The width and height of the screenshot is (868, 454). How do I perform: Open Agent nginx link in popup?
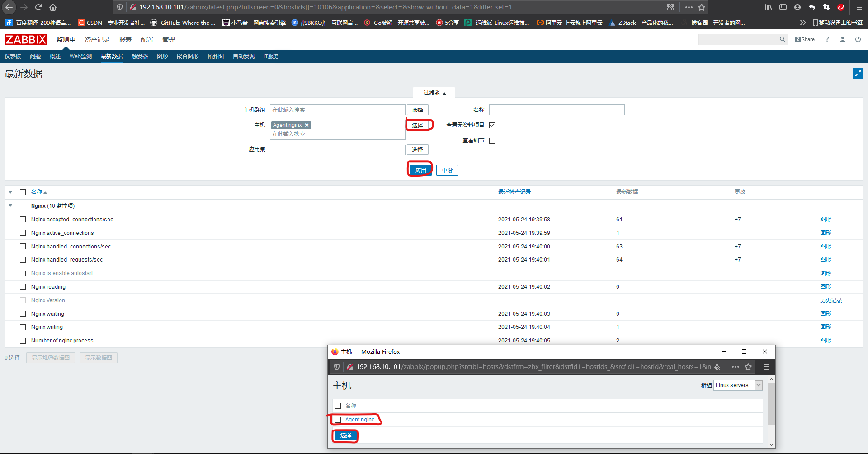[360, 420]
